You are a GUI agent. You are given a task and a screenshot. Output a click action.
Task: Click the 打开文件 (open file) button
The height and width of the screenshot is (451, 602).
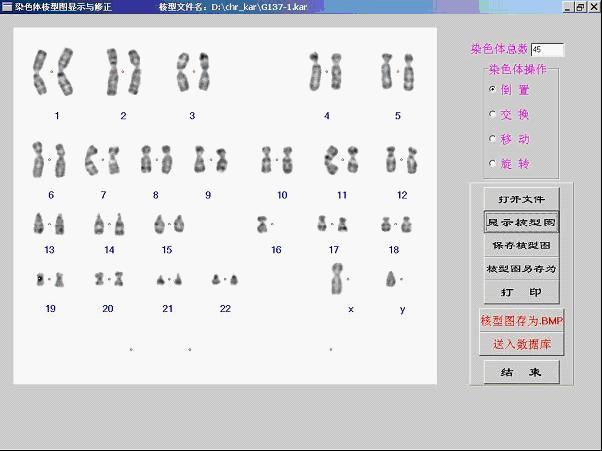(x=521, y=199)
